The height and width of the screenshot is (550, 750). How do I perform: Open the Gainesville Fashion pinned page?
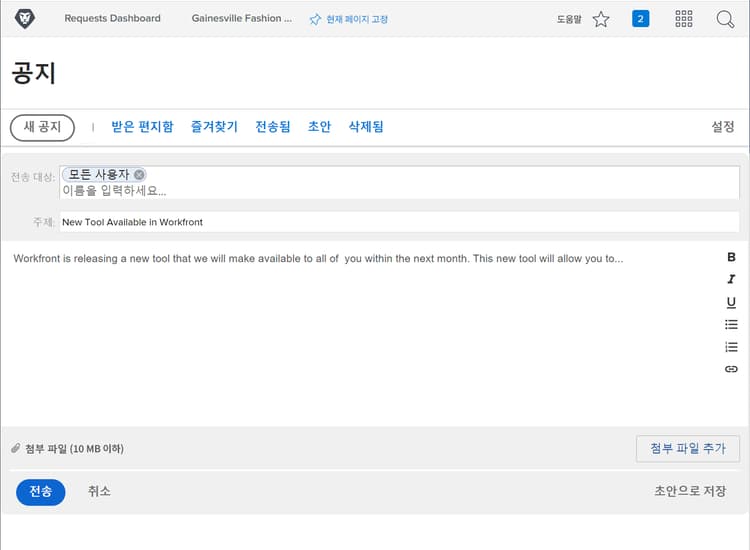point(242,18)
